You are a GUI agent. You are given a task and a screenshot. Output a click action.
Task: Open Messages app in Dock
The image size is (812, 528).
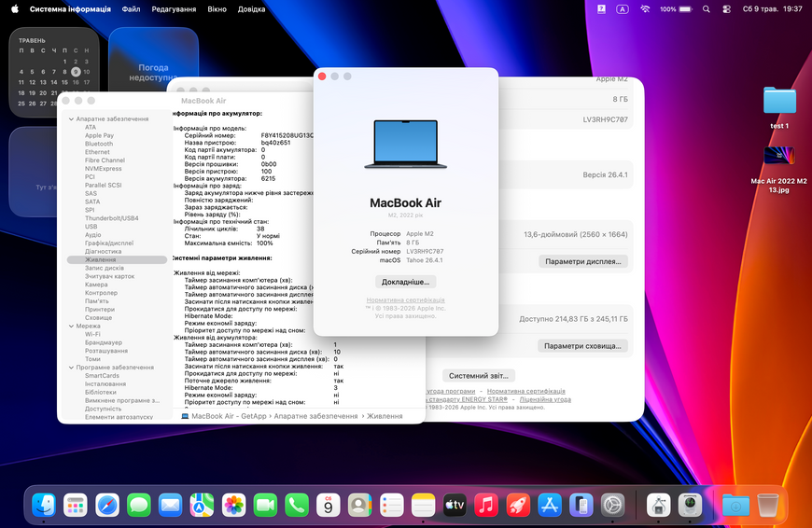pyautogui.click(x=139, y=505)
